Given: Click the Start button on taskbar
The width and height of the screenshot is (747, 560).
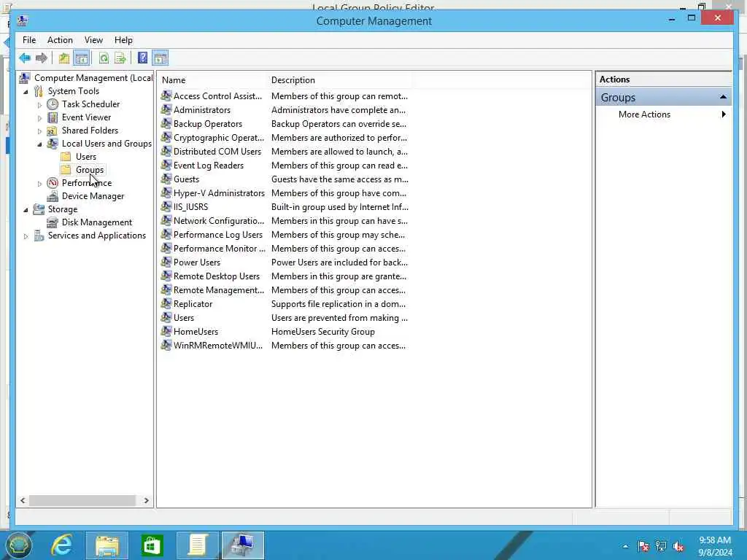Looking at the screenshot, I should [x=18, y=545].
